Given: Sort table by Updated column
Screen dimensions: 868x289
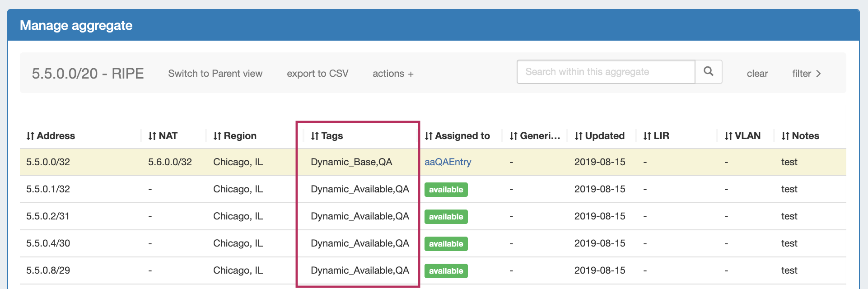Looking at the screenshot, I should 599,136.
